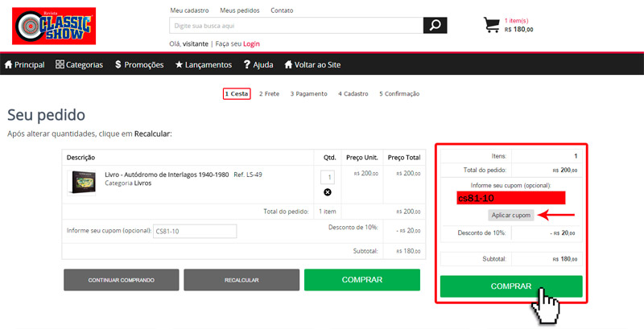
Task: Click Voltar ao Site
Action: (320, 64)
